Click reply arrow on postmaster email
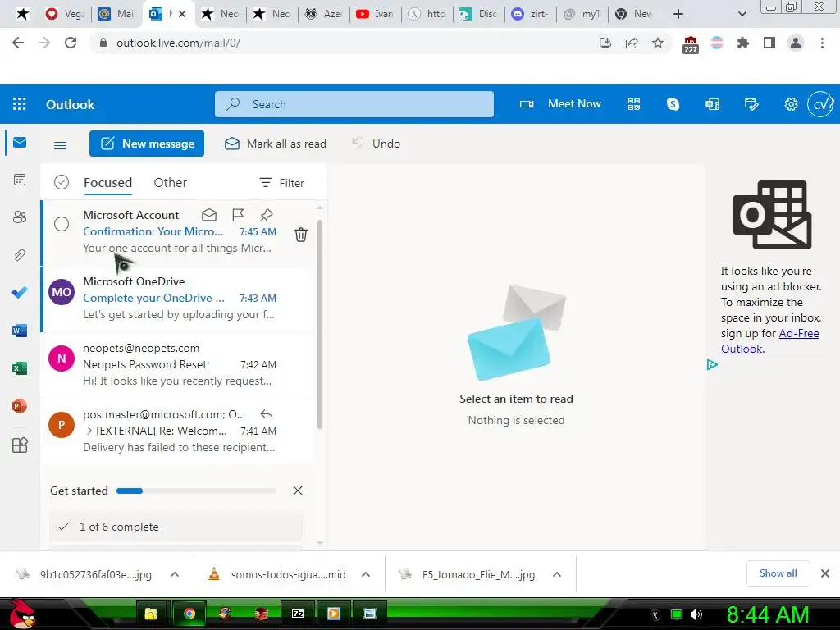 [x=267, y=414]
